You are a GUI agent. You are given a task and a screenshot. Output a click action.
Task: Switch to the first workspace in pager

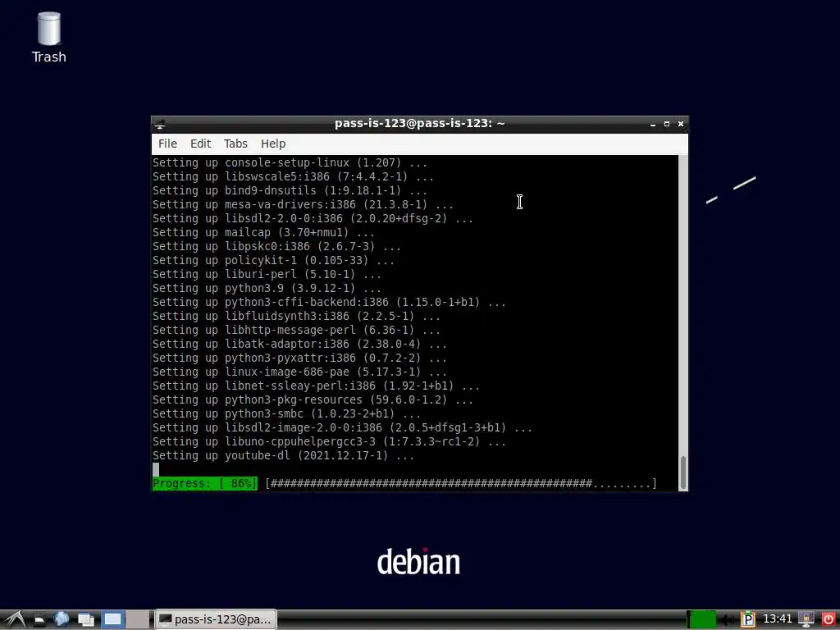pyautogui.click(x=113, y=619)
